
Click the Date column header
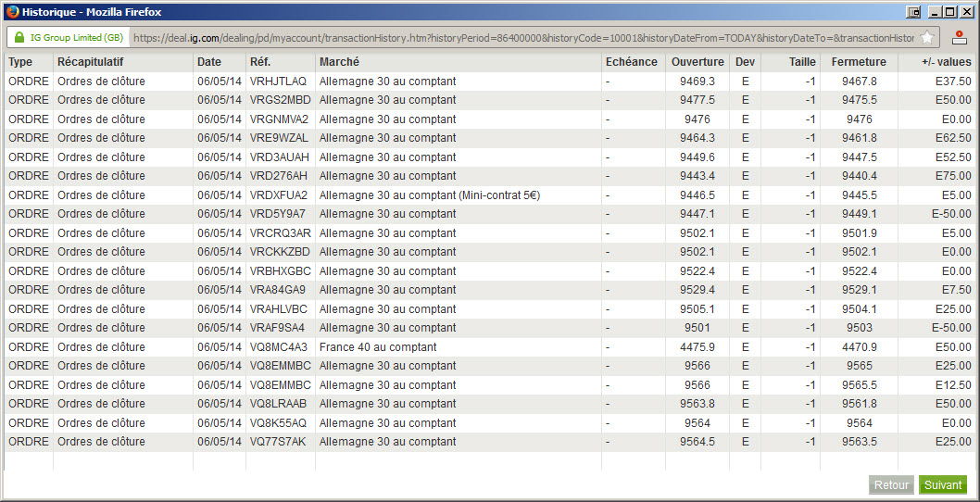(x=209, y=62)
